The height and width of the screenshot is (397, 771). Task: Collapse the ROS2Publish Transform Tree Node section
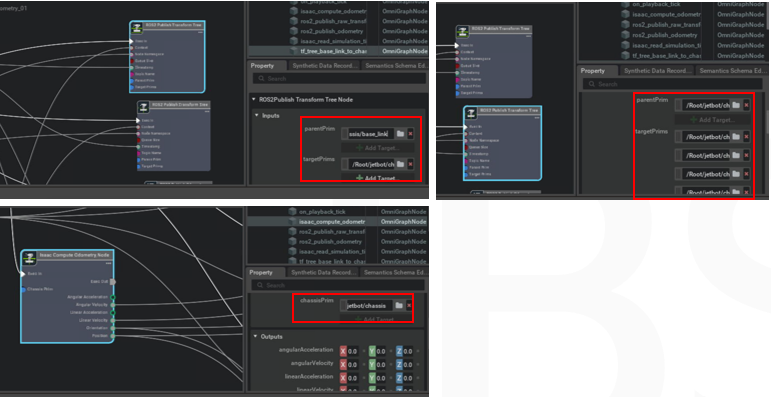(x=254, y=99)
